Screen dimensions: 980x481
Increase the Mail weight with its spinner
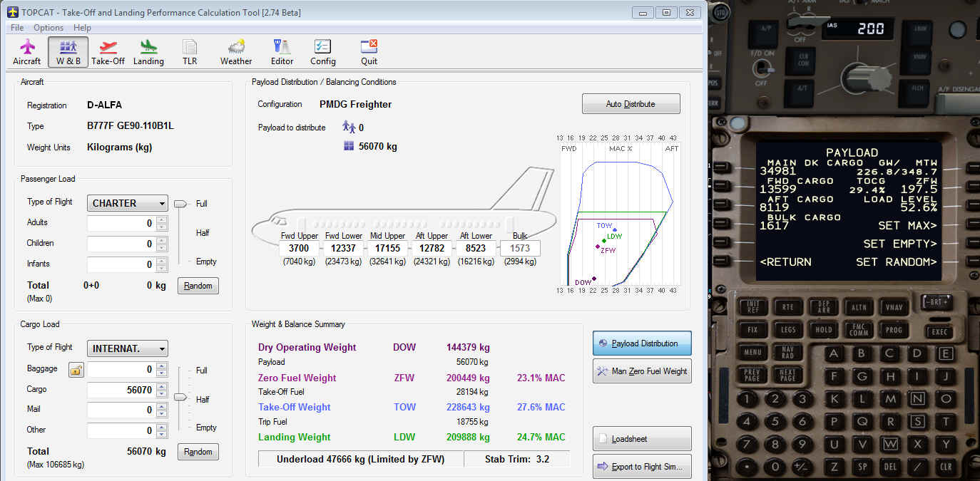click(x=162, y=406)
